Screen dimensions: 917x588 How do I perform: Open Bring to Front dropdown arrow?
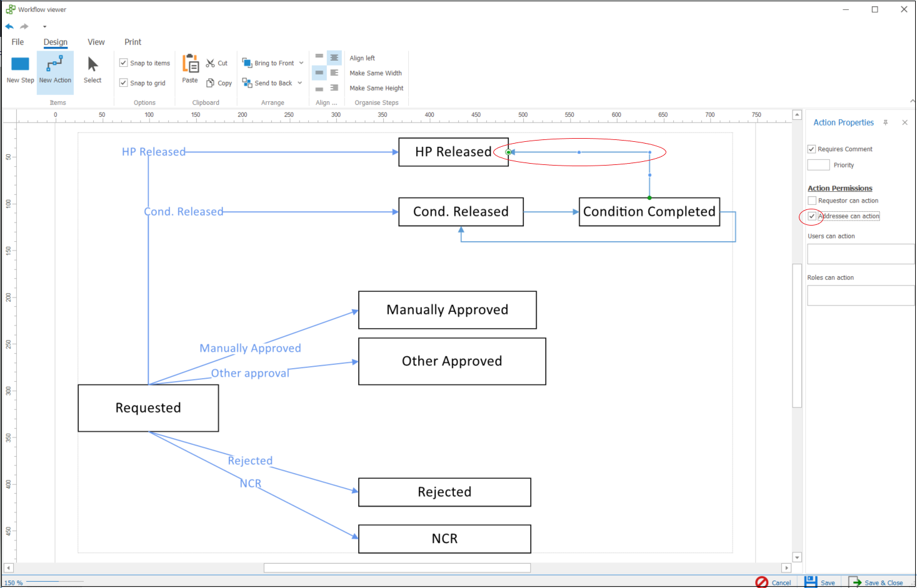click(301, 63)
